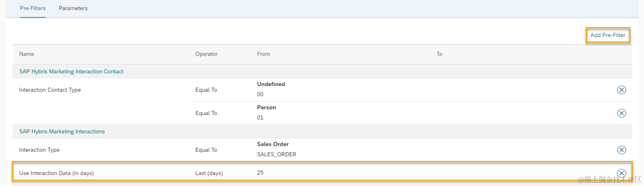Remove the Sales Order interaction type filter

click(621, 150)
